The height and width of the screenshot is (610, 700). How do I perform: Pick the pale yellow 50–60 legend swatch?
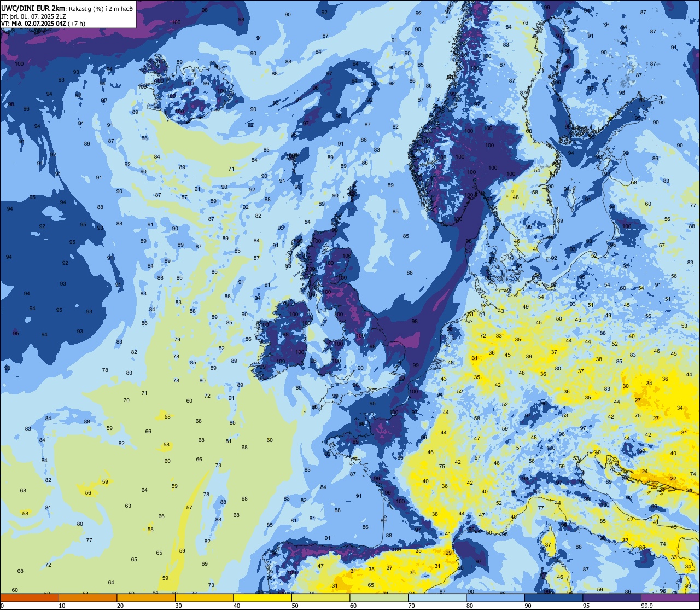320,597
